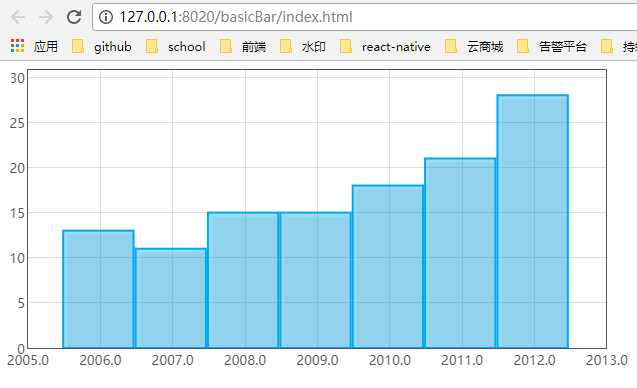
Task: Click the x-axis label 2006.0
Action: point(100,360)
